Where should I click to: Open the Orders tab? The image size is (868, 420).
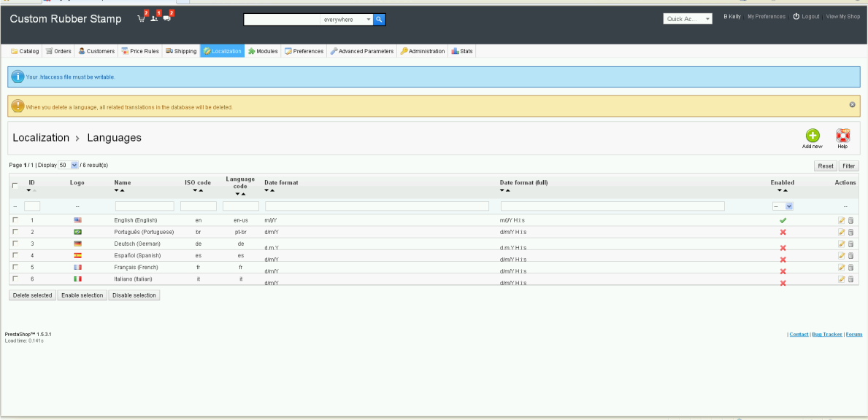click(58, 51)
